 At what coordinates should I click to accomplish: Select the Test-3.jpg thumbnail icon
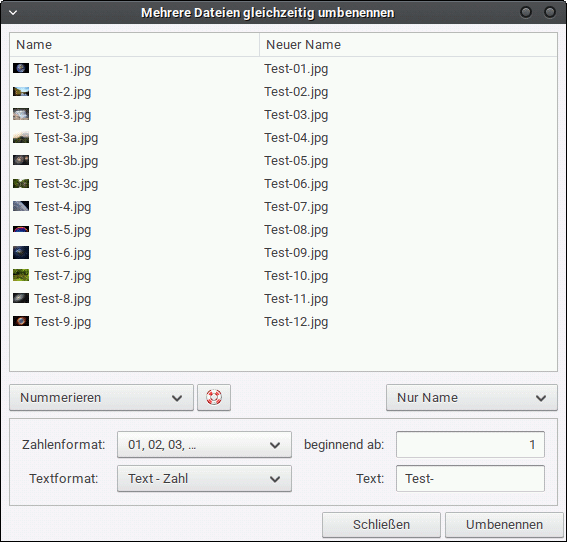[x=21, y=114]
